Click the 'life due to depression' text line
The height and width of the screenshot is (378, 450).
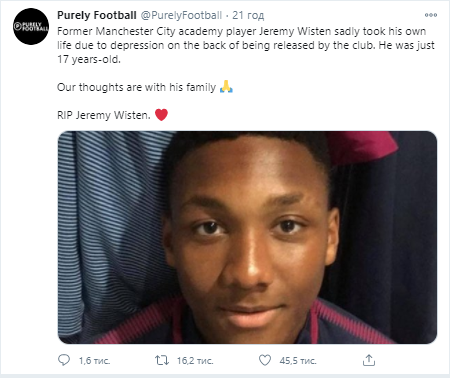(x=246, y=45)
